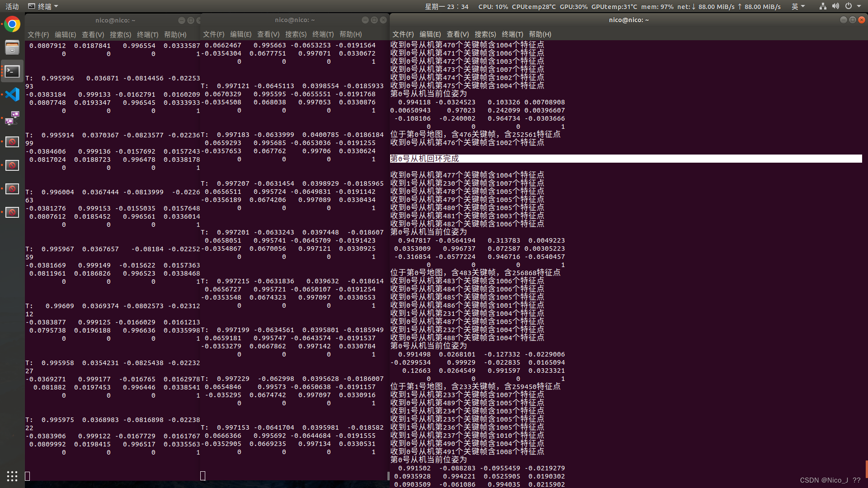This screenshot has width=868, height=488.
Task: Minimize the right terminal window
Action: tap(844, 20)
